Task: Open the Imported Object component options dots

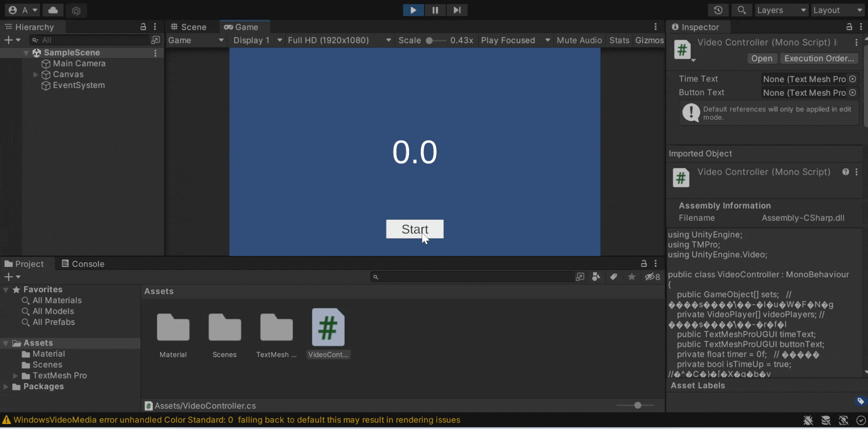Action: 856,172
